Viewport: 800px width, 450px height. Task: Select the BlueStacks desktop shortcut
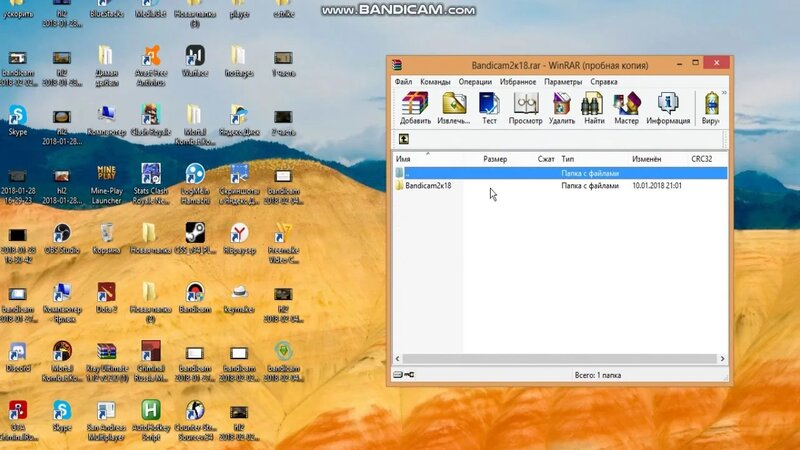pos(106,9)
